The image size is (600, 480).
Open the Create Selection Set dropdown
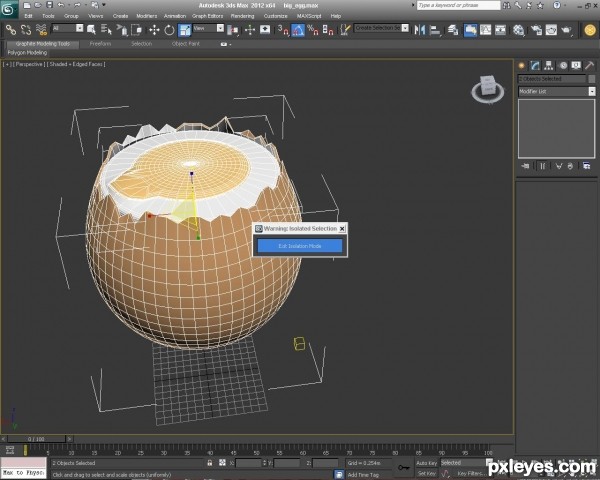pyautogui.click(x=405, y=28)
